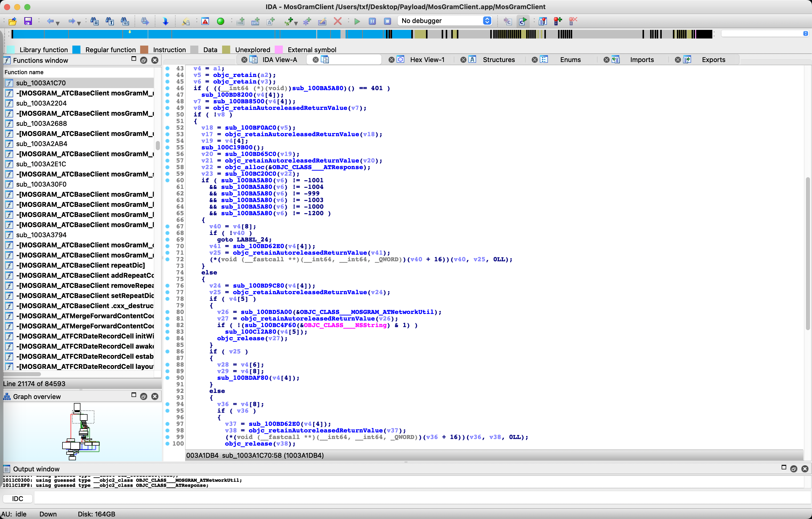The width and height of the screenshot is (812, 519).
Task: Click the blue down-arrow jump icon
Action: pos(165,21)
